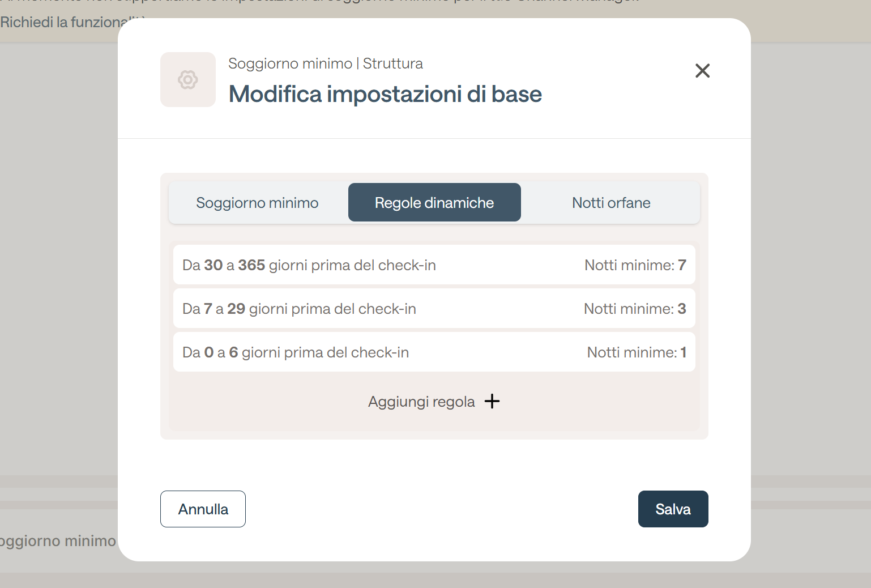
Task: Select the rule from 30 to 365 days
Action: [x=434, y=265]
